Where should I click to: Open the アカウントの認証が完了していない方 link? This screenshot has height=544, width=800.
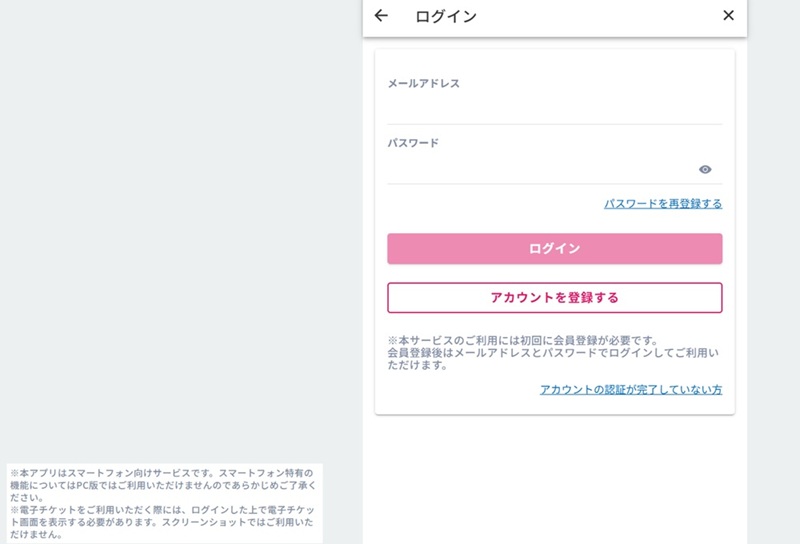tap(631, 389)
